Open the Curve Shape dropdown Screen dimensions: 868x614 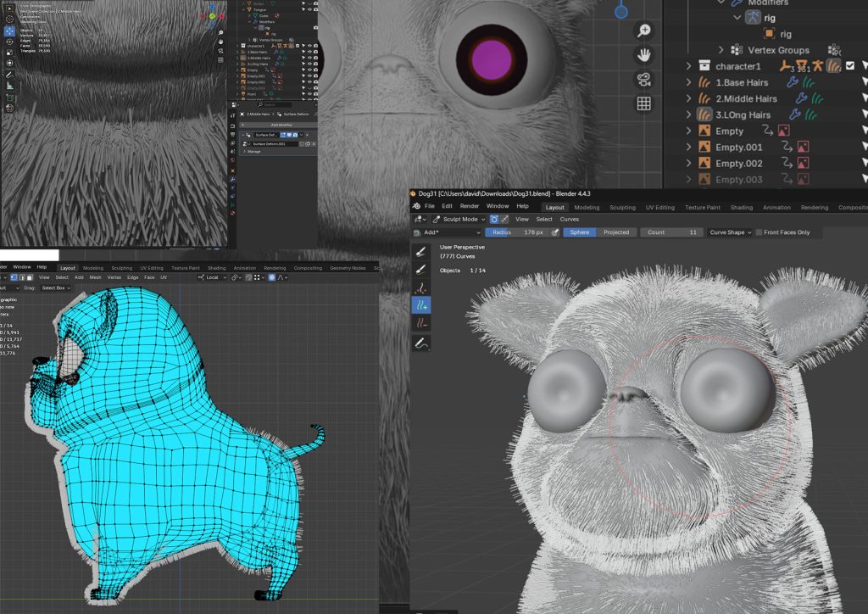[x=730, y=232]
